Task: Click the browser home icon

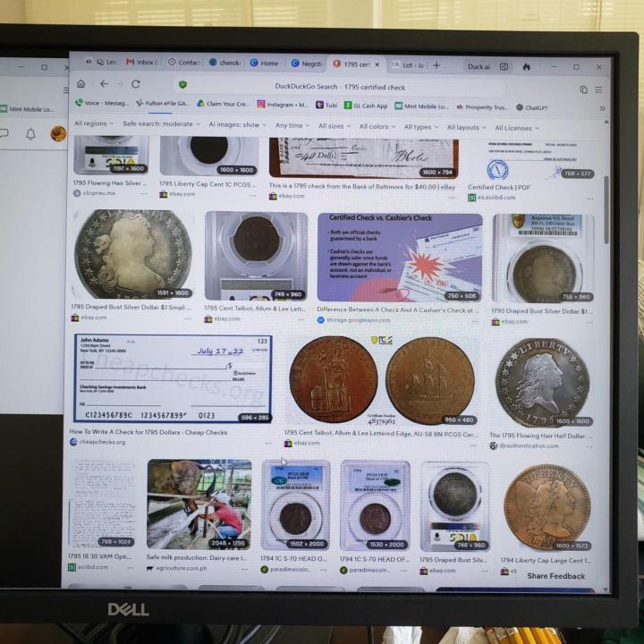Action: (80, 84)
